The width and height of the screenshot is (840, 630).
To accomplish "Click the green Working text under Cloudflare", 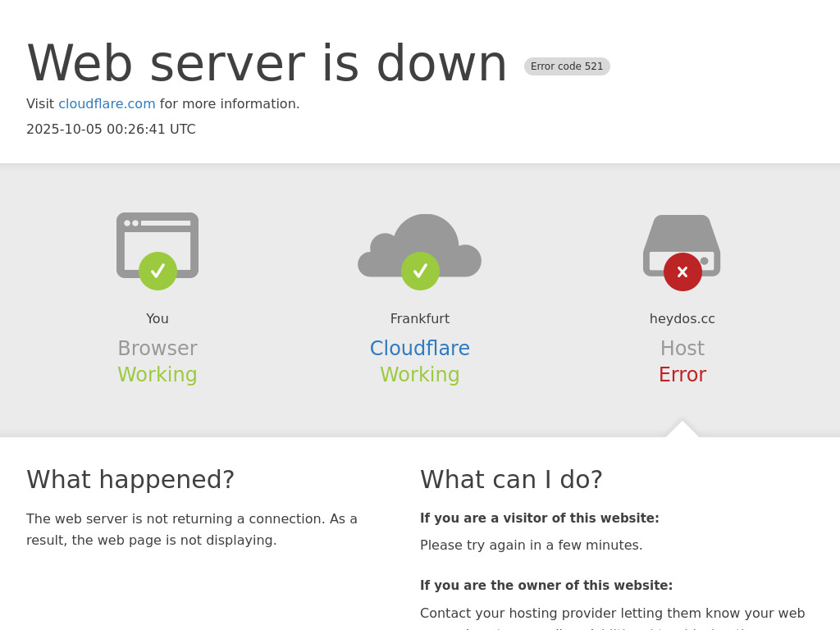I will 420,375.
